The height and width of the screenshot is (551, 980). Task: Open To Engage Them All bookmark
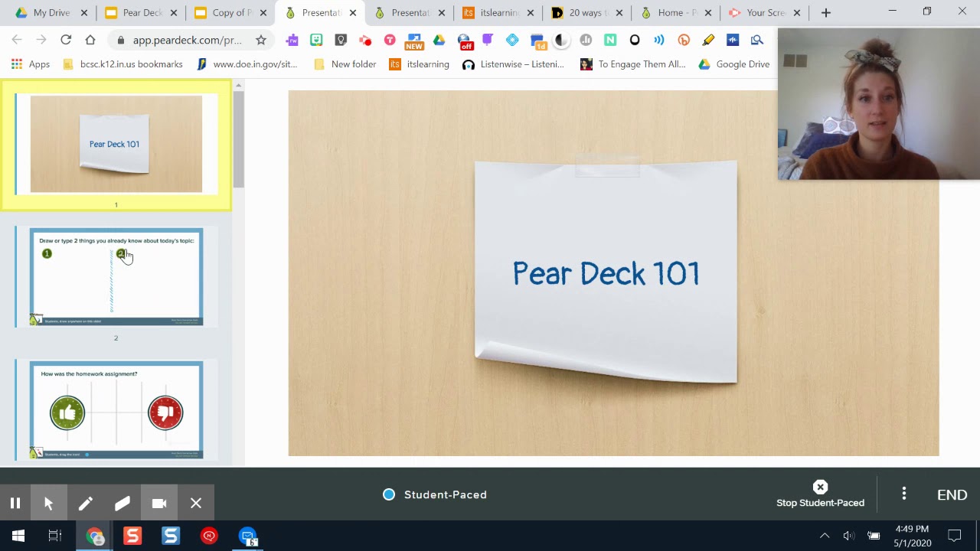pos(633,64)
